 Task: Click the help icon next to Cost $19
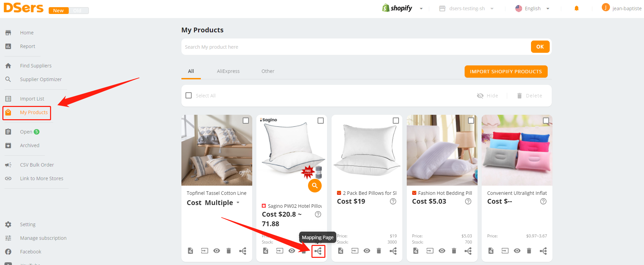click(393, 201)
